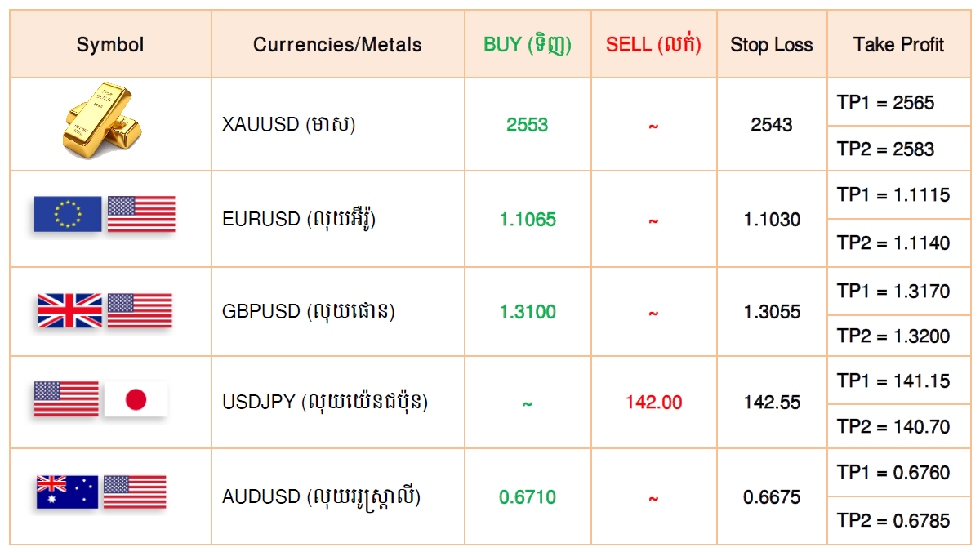The image size is (980, 552).
Task: Click the Australia flag icon
Action: pyautogui.click(x=67, y=492)
